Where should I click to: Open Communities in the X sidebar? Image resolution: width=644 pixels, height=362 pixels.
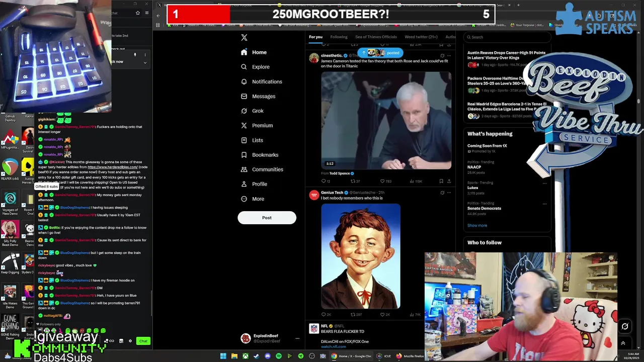tap(262, 169)
